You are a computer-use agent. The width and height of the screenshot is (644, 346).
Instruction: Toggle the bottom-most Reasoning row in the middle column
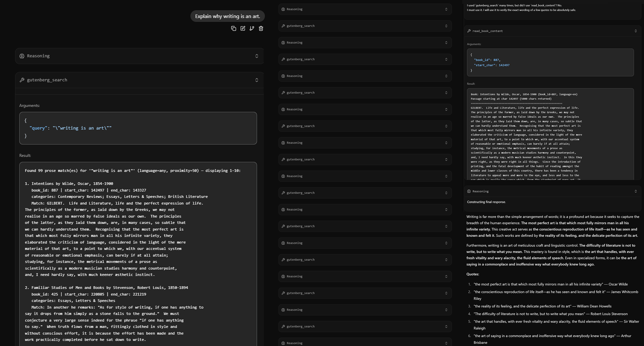pos(446,343)
